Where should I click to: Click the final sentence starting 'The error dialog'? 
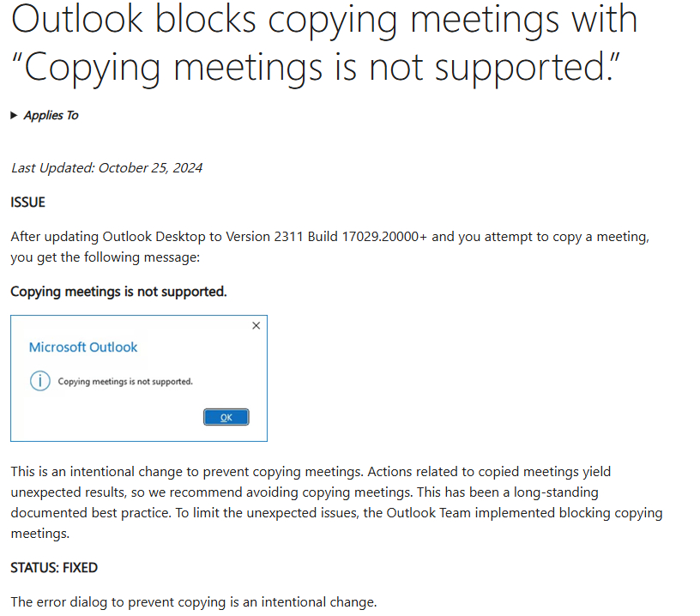[x=193, y=602]
